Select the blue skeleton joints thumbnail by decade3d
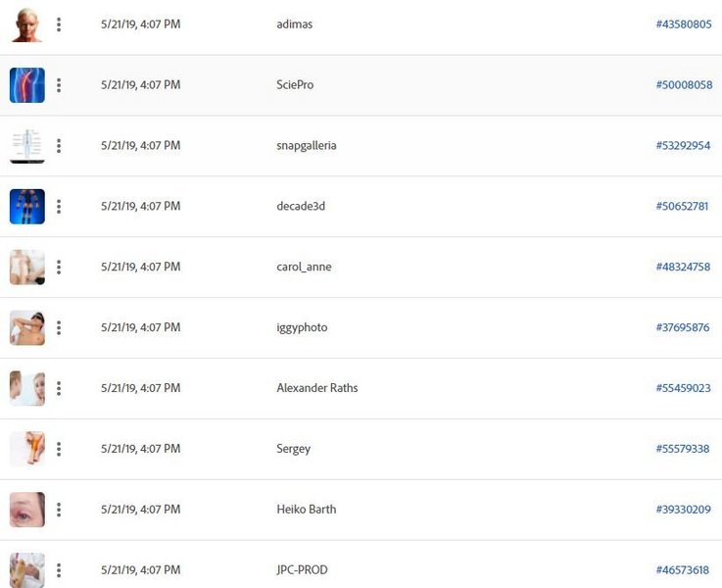 tap(27, 207)
